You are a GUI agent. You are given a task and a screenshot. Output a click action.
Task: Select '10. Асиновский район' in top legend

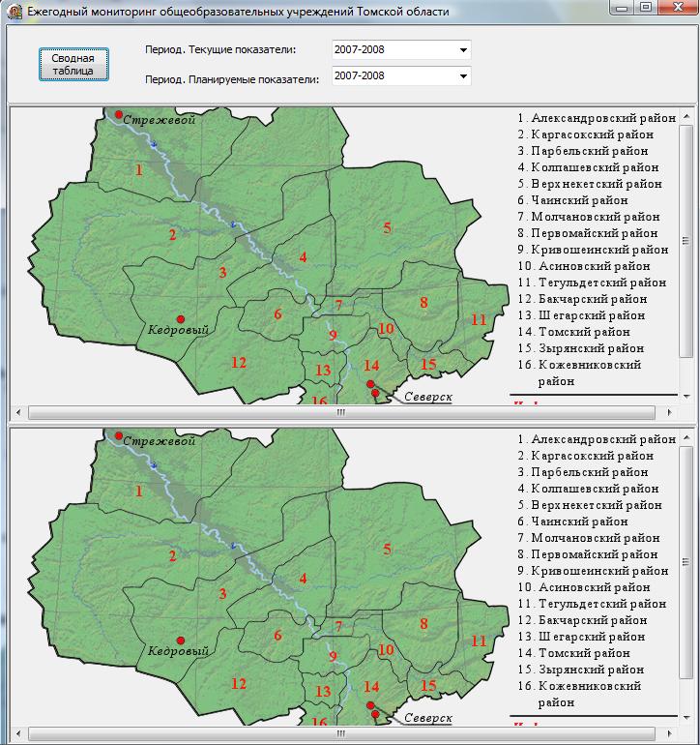pos(584,266)
